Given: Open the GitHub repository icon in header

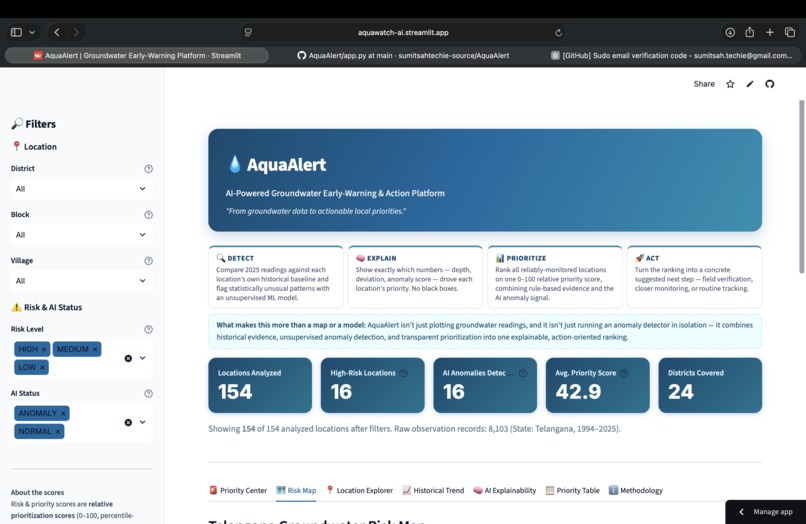Looking at the screenshot, I should click(770, 84).
